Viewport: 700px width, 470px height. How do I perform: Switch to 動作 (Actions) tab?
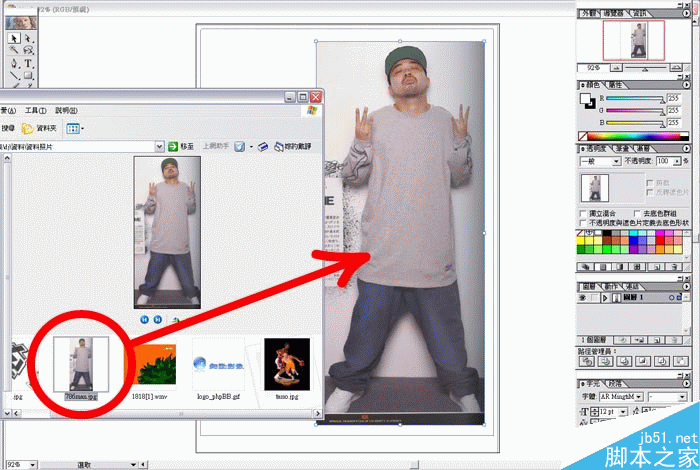(x=611, y=287)
